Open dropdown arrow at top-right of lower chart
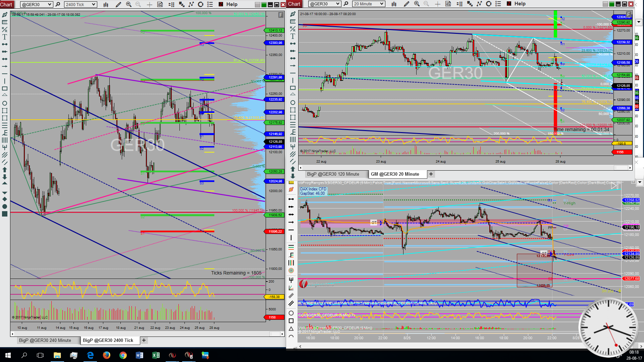This screenshot has height=362, width=644. pyautogui.click(x=640, y=183)
